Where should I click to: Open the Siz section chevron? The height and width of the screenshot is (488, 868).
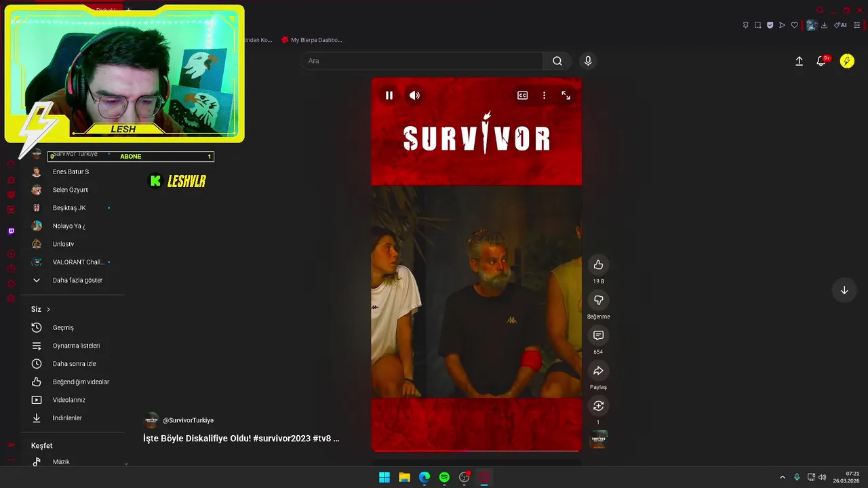(48, 310)
